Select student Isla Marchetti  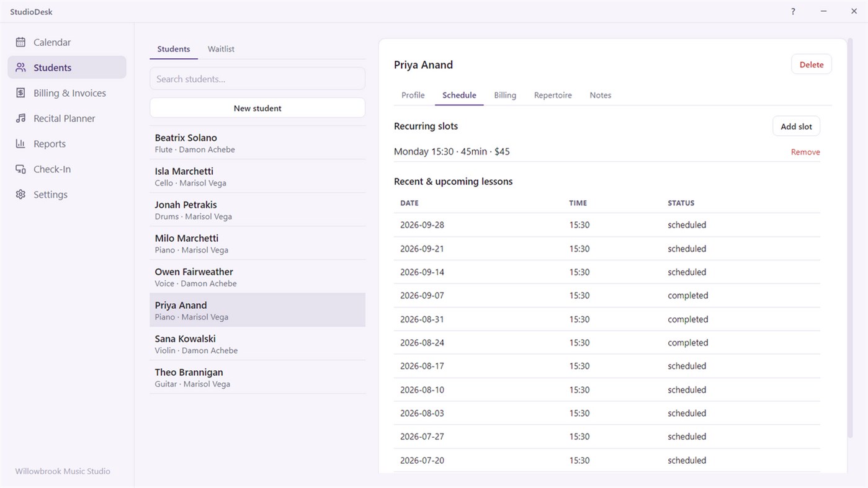pyautogui.click(x=257, y=176)
